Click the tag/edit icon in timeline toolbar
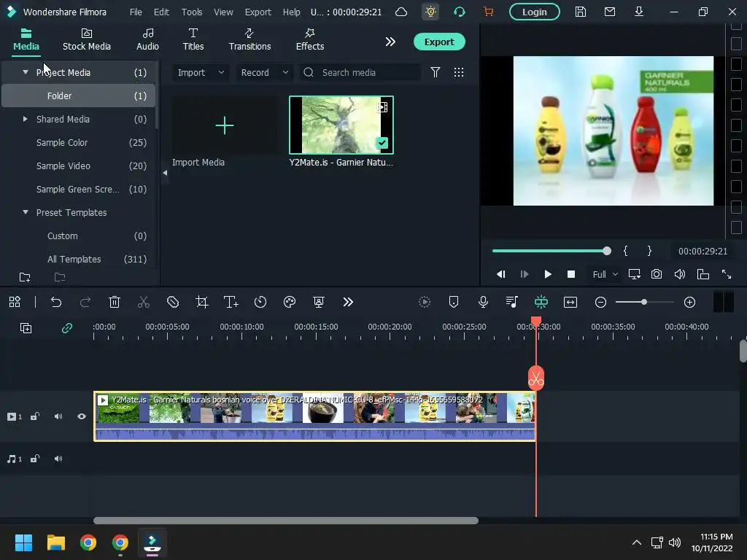Image resolution: width=747 pixels, height=560 pixels. pyautogui.click(x=173, y=302)
